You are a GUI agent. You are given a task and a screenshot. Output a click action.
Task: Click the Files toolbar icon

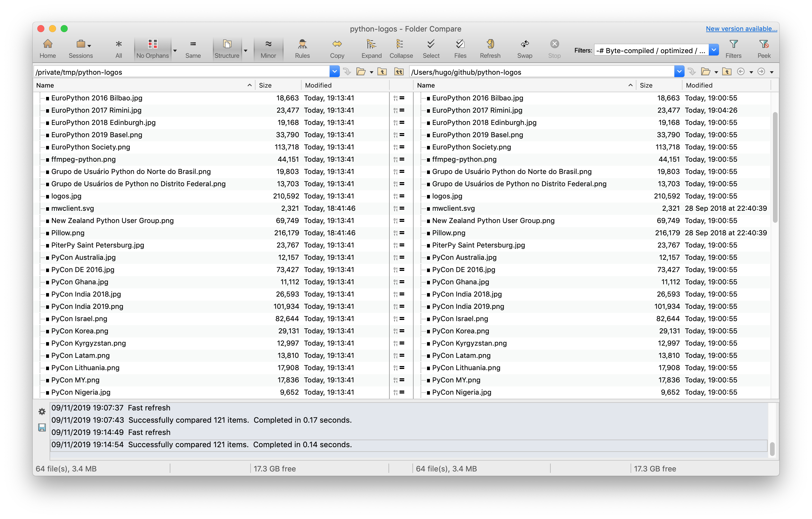[460, 44]
